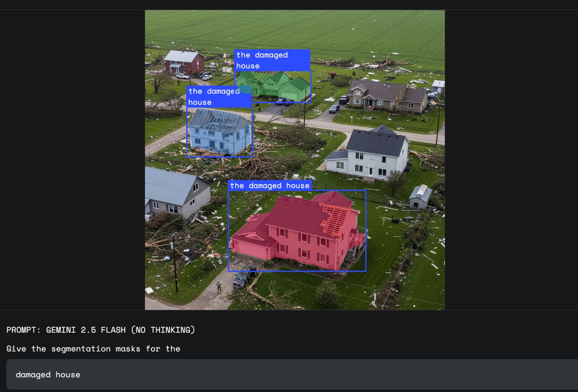The height and width of the screenshot is (392, 578).
Task: Click the "PROMPT: GEMINI 2.5 FLASH" heading
Action: point(101,330)
